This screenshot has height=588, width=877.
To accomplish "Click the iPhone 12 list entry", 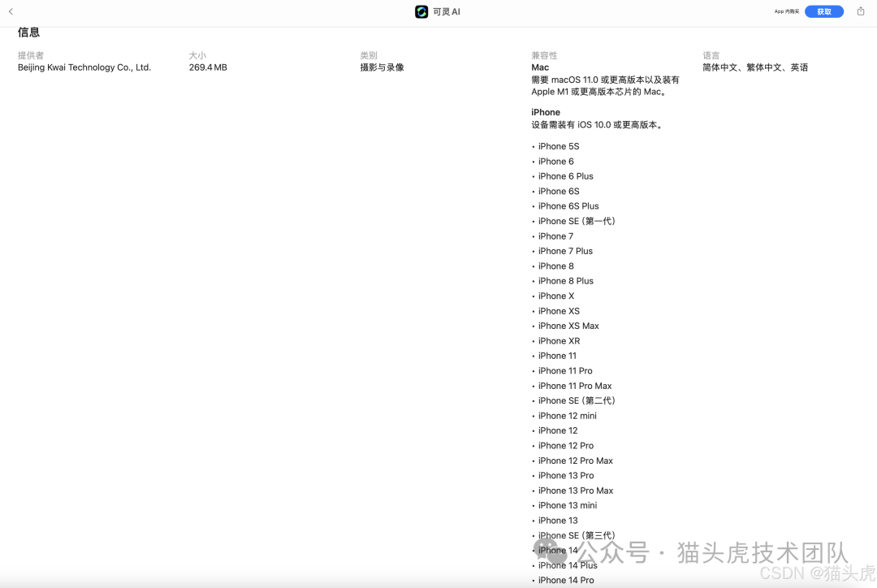I will coord(558,430).
